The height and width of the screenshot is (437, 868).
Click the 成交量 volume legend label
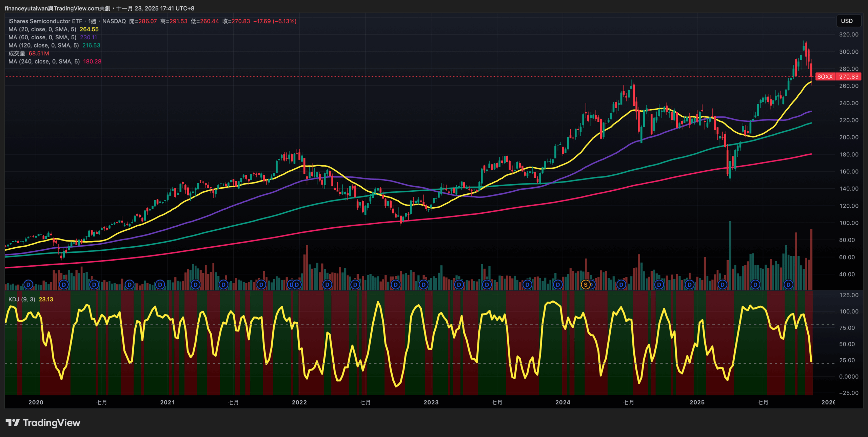click(17, 54)
